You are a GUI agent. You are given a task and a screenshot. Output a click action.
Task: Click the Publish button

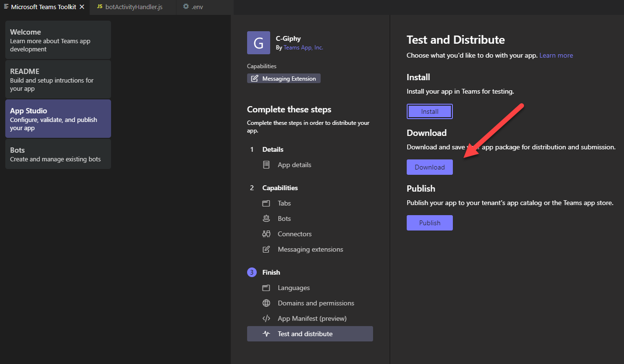point(430,223)
